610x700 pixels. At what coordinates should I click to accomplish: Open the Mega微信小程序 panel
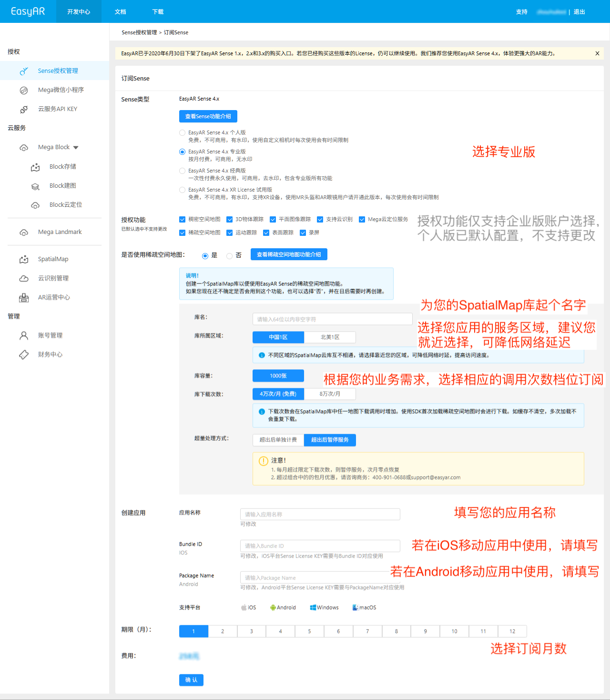pyautogui.click(x=62, y=90)
